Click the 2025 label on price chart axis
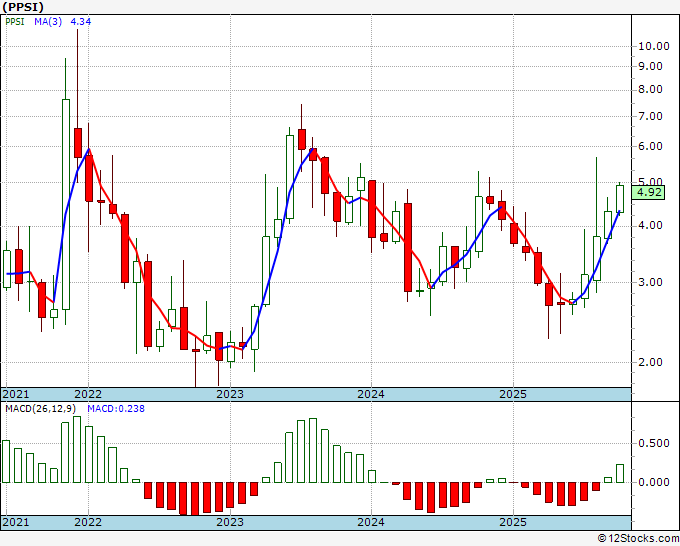The width and height of the screenshot is (680, 546). coord(513,394)
